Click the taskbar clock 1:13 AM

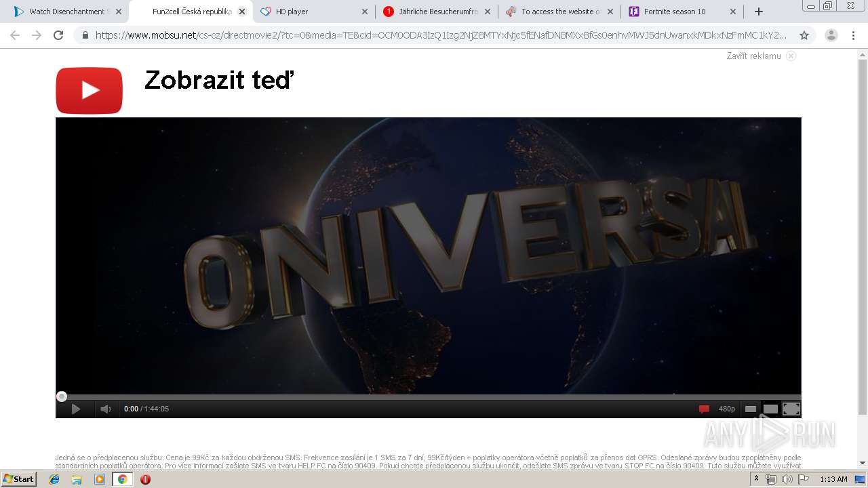tap(833, 479)
